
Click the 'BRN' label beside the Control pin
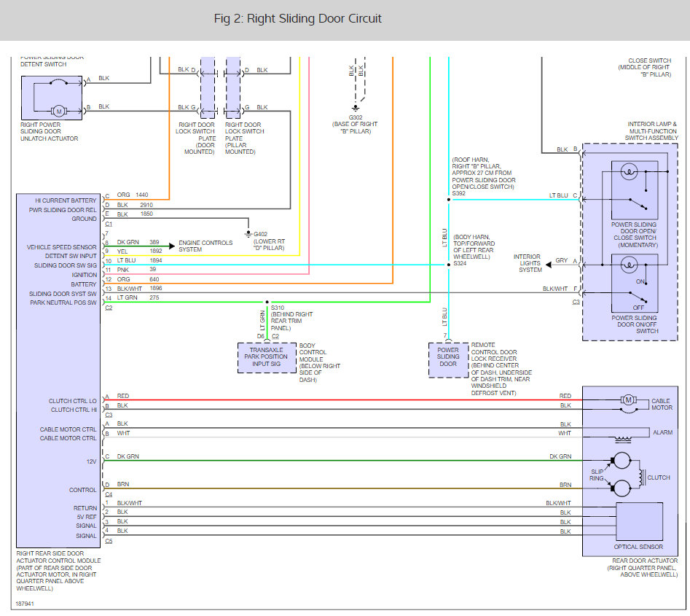(123, 484)
